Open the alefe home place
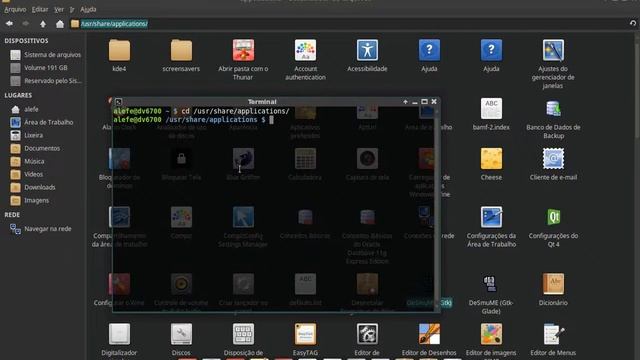 pos(24,109)
